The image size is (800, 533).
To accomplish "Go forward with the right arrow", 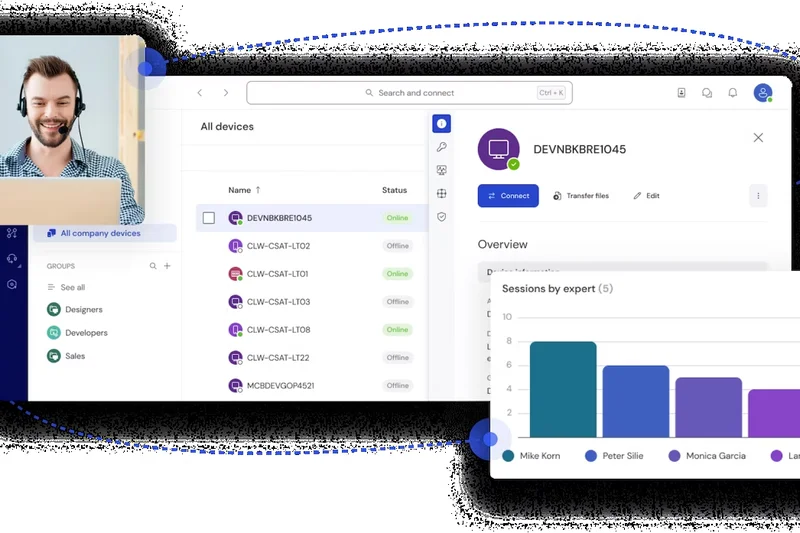I will (226, 93).
